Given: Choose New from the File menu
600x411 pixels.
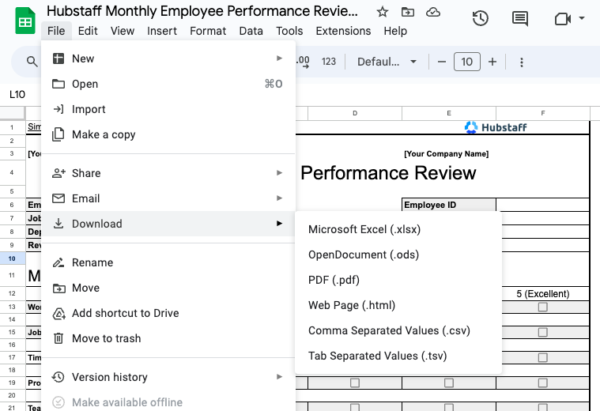Looking at the screenshot, I should (168, 59).
